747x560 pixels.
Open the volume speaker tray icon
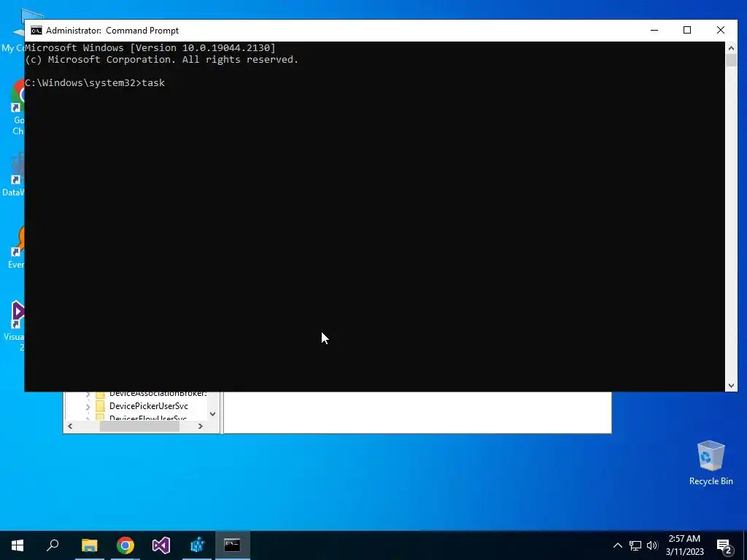click(652, 545)
